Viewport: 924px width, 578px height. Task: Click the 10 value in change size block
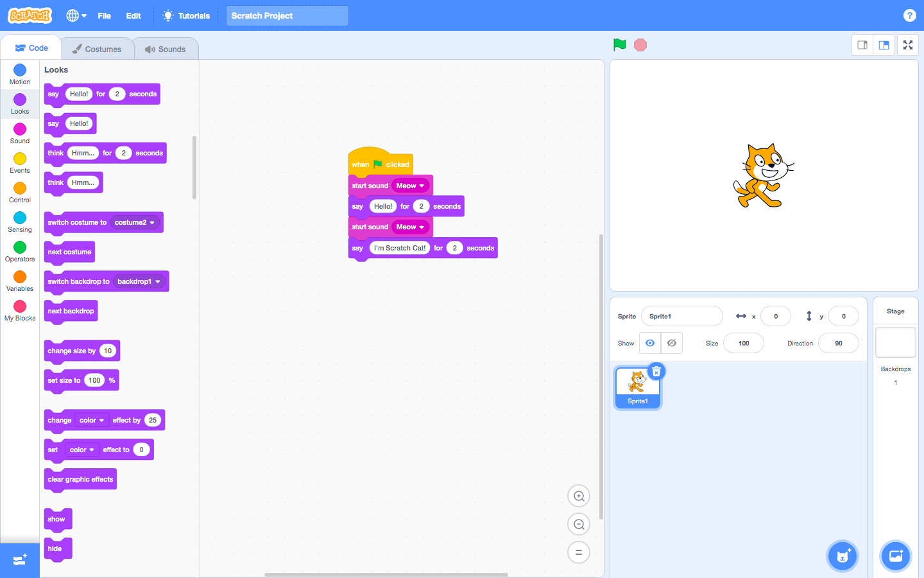tap(108, 351)
